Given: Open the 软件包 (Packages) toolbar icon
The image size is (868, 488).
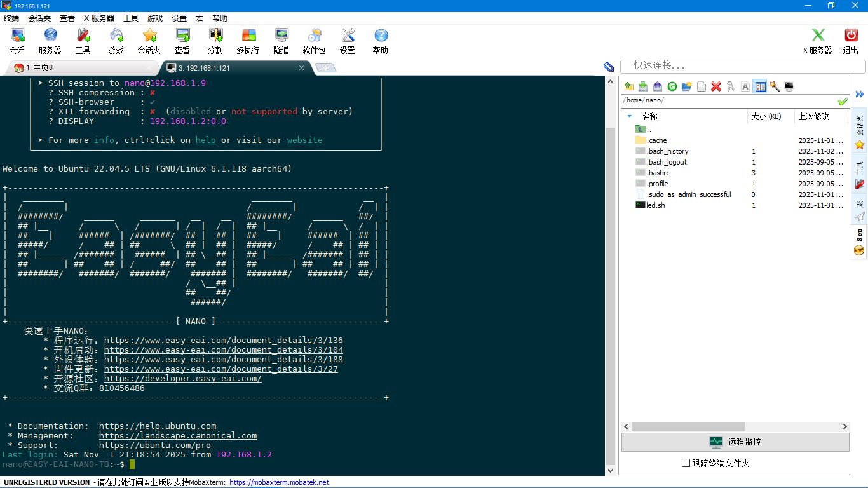Looking at the screenshot, I should [x=314, y=41].
